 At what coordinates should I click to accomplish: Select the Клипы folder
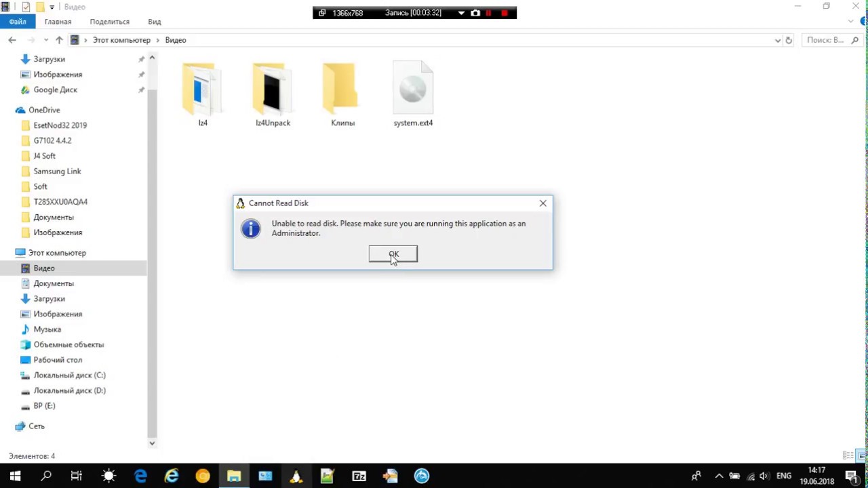[x=342, y=94]
